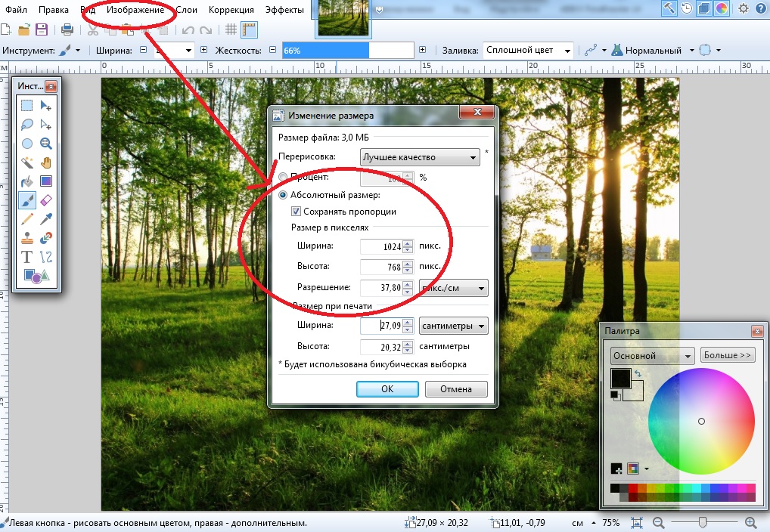Viewport: 770px width, 532px height.
Task: Click the OK button in resize dialog
Action: (x=387, y=389)
